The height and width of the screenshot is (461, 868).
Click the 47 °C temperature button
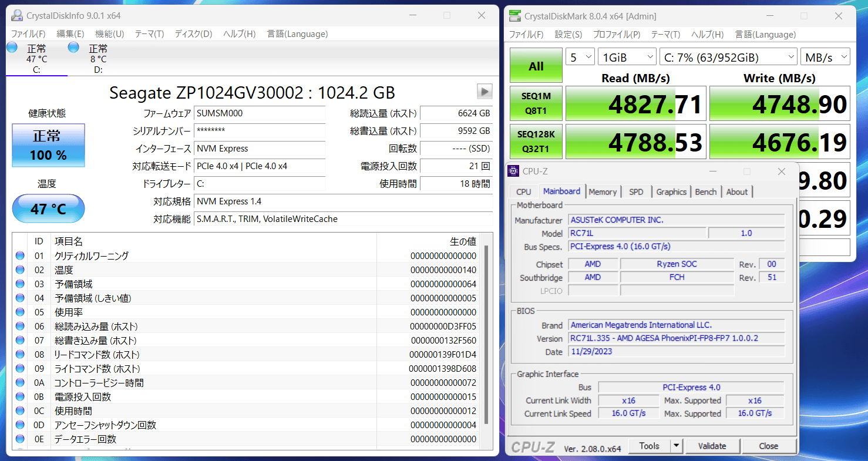pyautogui.click(x=49, y=208)
